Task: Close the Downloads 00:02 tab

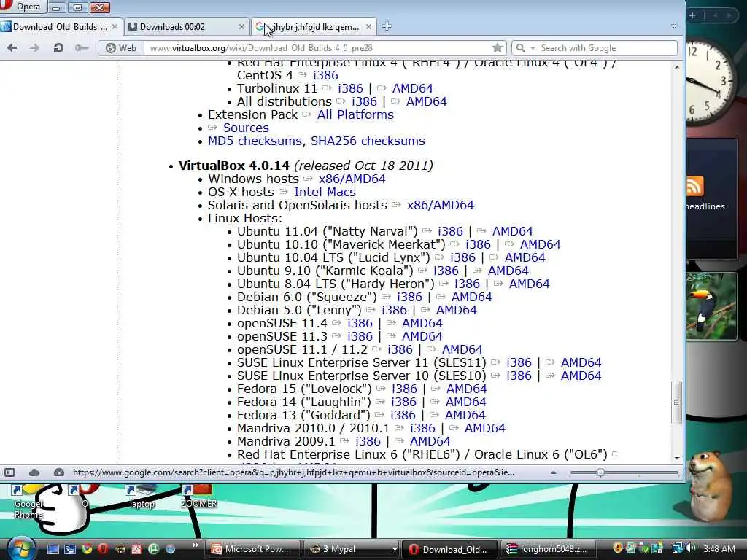Action: [x=241, y=27]
